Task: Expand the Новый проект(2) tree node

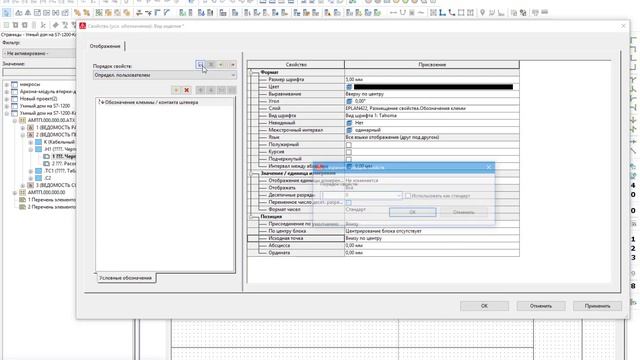Action: click(x=7, y=99)
